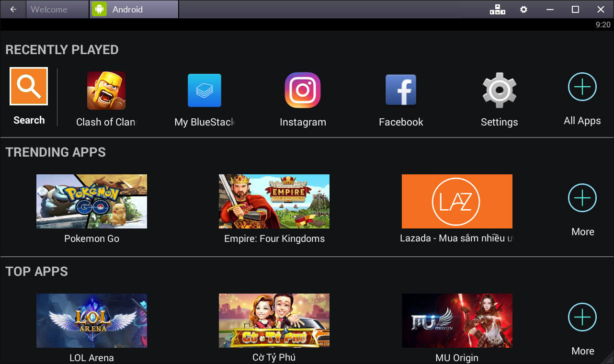The image size is (614, 364).
Task: Click the "TRENDING APPS" section heading
Action: [x=56, y=152]
